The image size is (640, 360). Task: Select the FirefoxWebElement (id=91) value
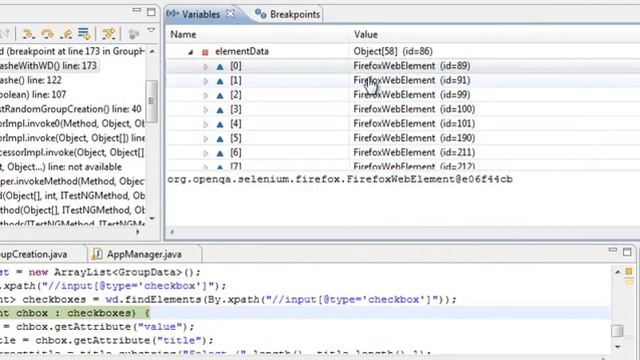[x=411, y=80]
